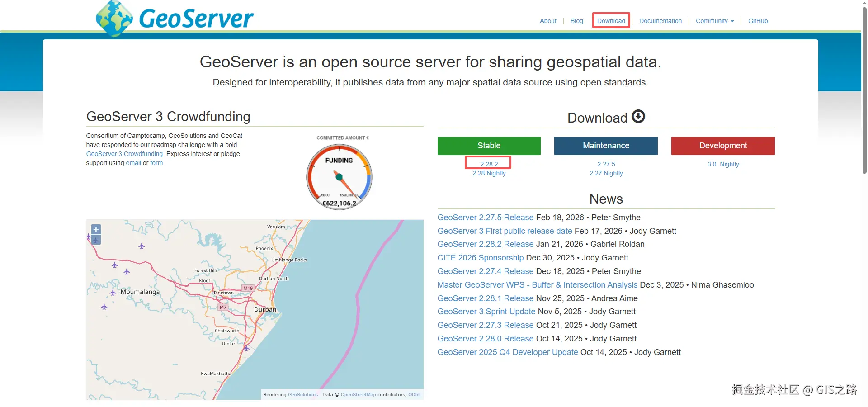Zoom out on the map with minus button

[x=96, y=240]
